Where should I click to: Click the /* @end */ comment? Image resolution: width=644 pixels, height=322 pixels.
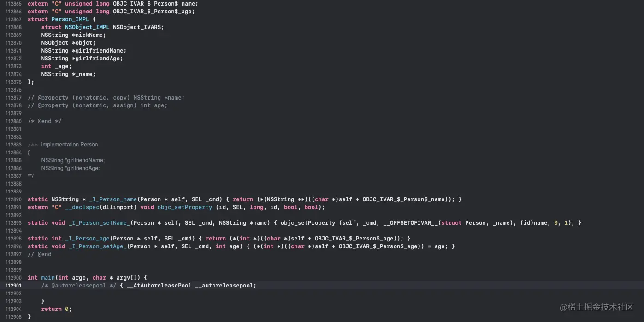pyautogui.click(x=44, y=121)
